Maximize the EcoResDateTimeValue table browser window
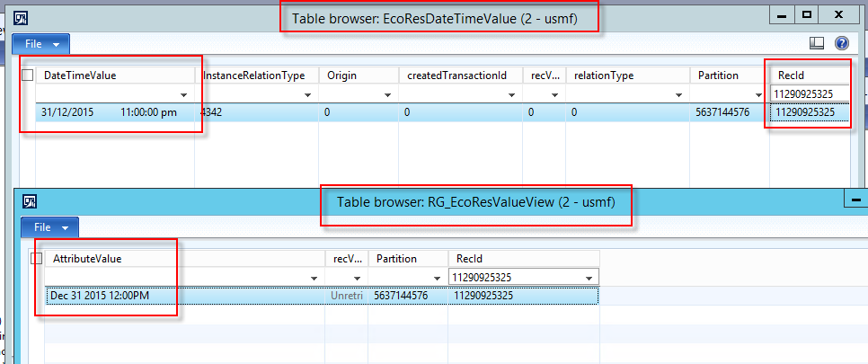Image resolution: width=868 pixels, height=364 pixels. (806, 15)
